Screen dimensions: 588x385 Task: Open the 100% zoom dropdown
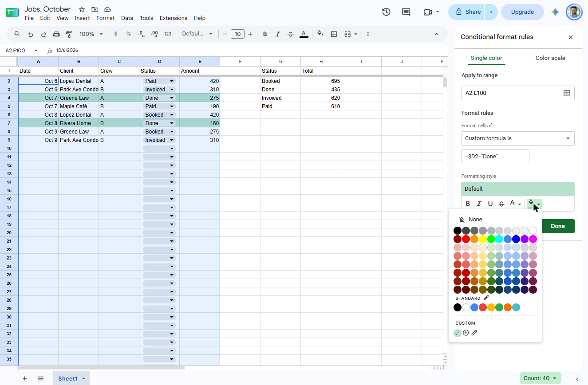tap(91, 34)
